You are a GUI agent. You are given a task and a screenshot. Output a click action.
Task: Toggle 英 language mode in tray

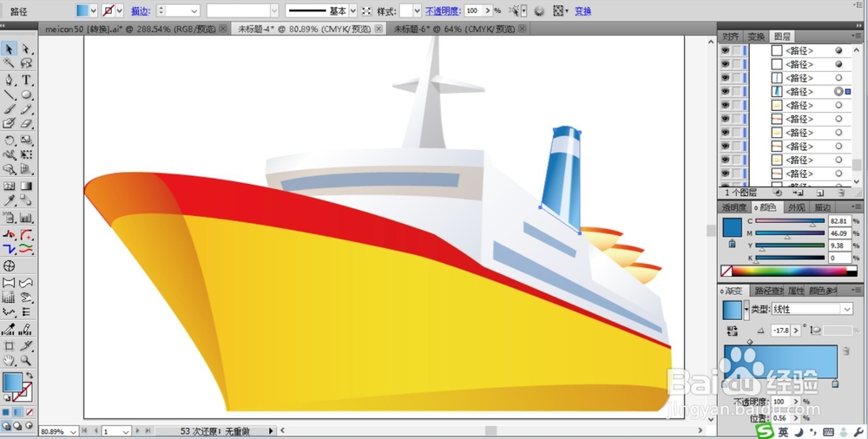click(x=783, y=432)
